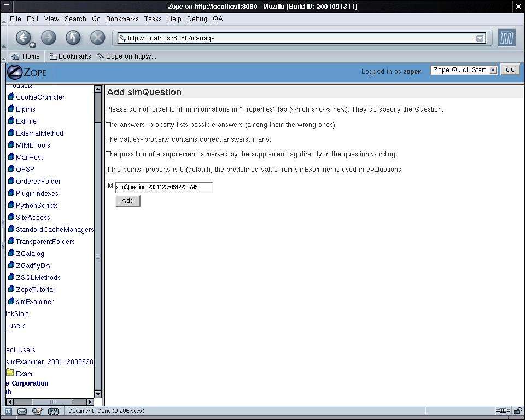Open the Debug menu
This screenshot has width=525, height=420.
click(197, 19)
